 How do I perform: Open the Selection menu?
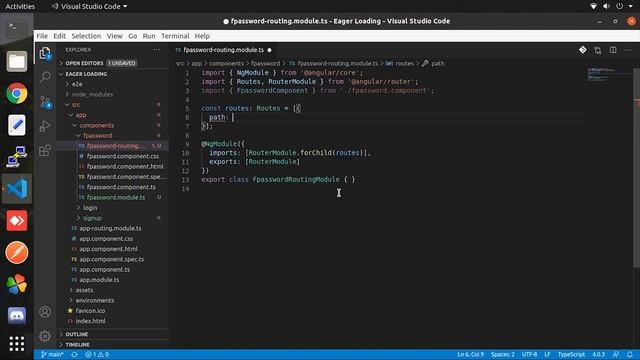coord(86,36)
